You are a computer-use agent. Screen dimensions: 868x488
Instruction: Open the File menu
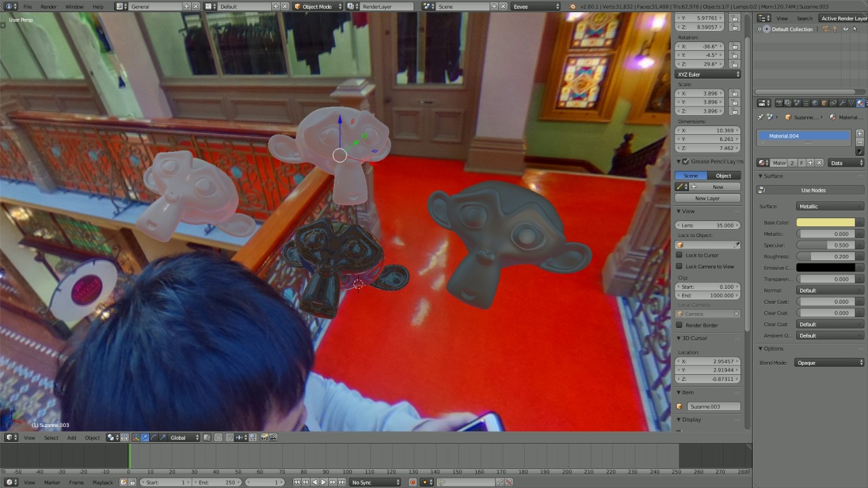click(x=28, y=6)
